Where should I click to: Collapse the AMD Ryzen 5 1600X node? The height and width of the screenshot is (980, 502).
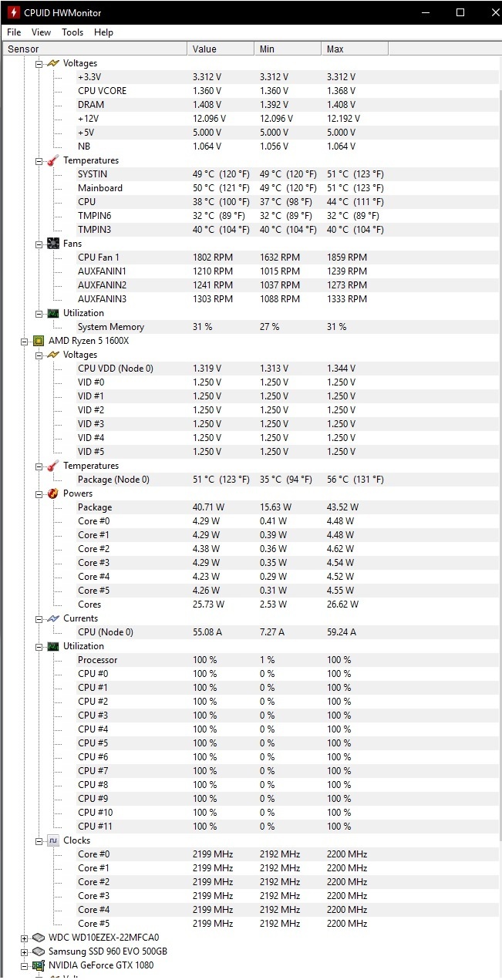(x=24, y=341)
